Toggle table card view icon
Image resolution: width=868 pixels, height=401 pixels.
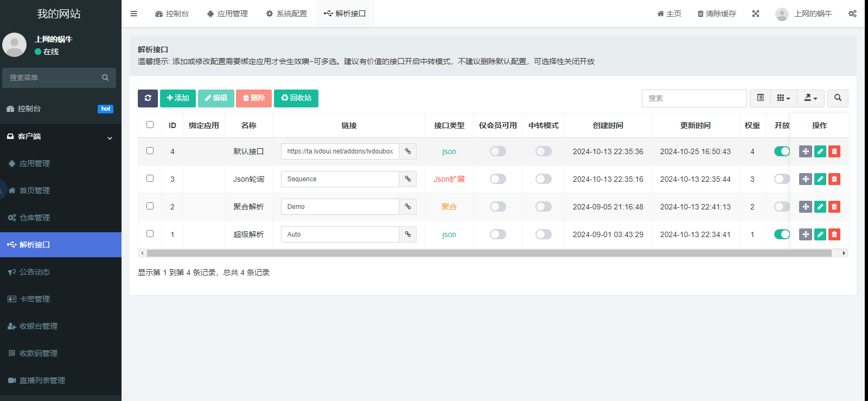(x=760, y=98)
